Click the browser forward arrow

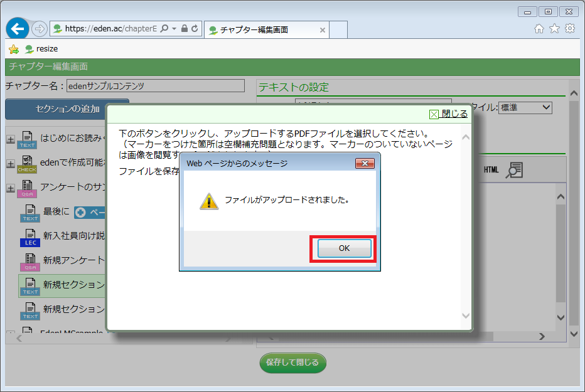pos(39,29)
